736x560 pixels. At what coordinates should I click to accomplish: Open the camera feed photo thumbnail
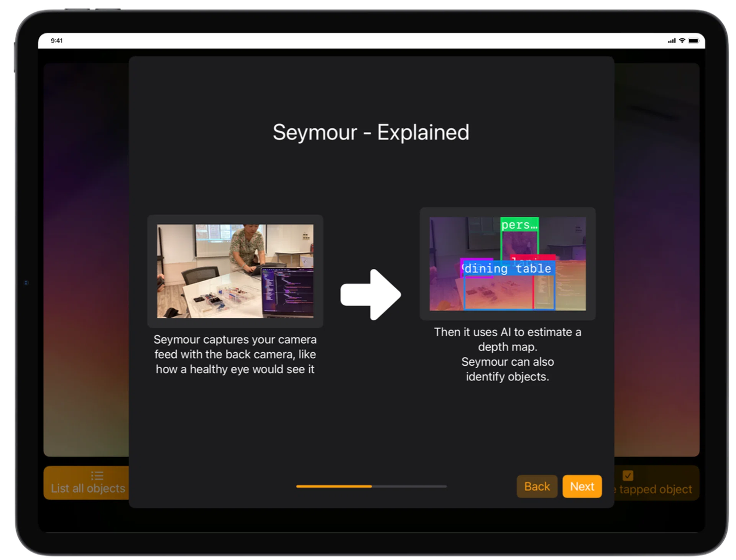pyautogui.click(x=235, y=271)
